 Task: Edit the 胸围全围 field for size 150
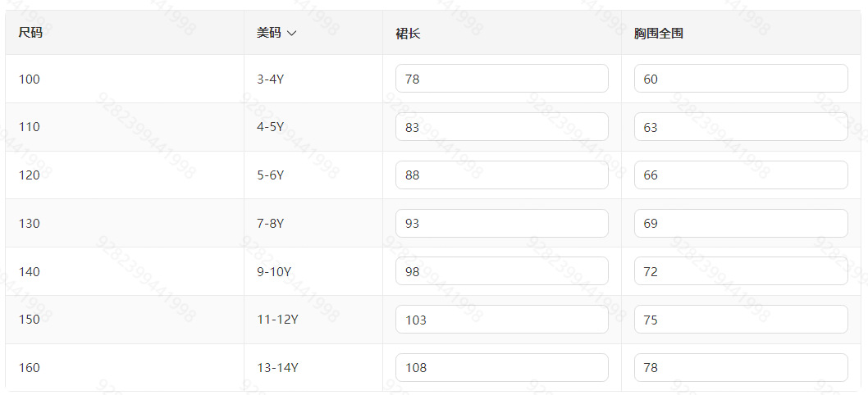(x=740, y=320)
